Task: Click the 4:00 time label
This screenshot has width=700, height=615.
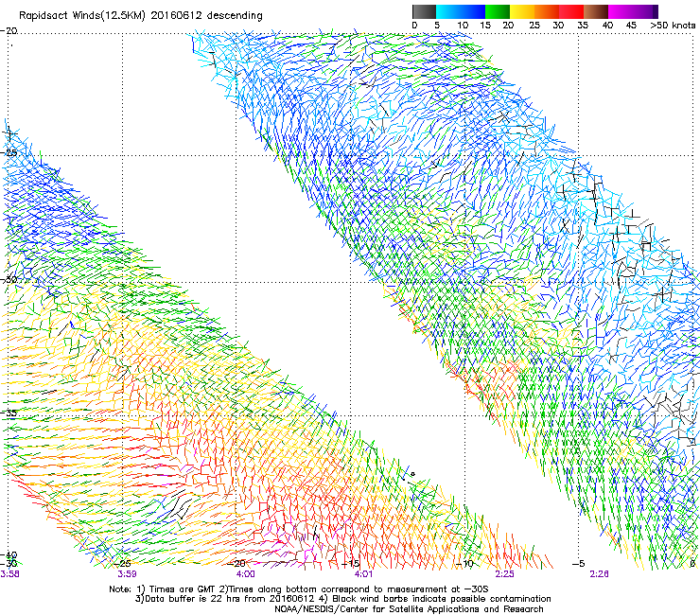Action: (246, 574)
